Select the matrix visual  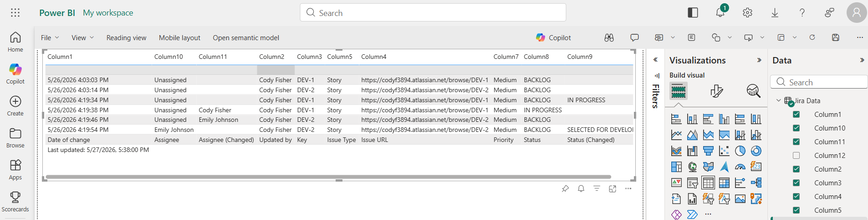[x=724, y=183]
